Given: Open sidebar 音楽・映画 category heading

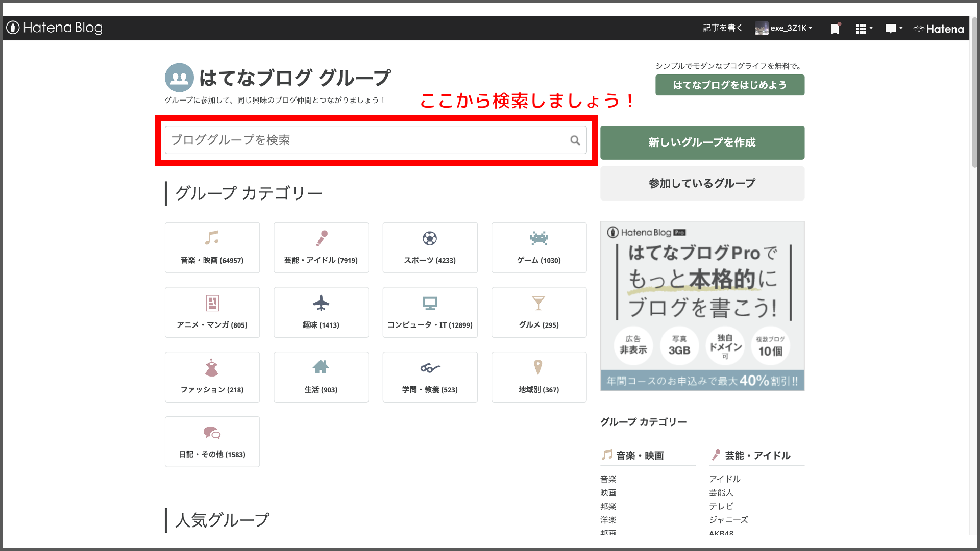Looking at the screenshot, I should tap(640, 456).
